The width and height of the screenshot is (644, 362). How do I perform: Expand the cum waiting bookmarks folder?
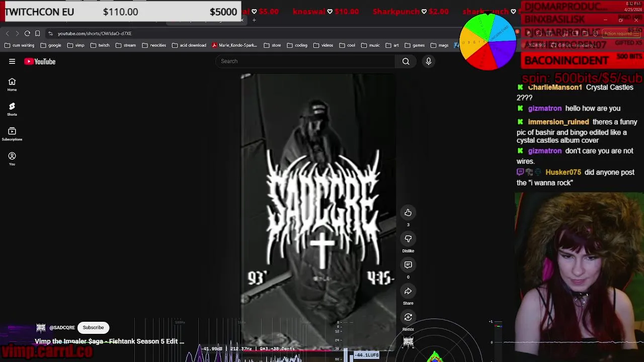pyautogui.click(x=20, y=45)
